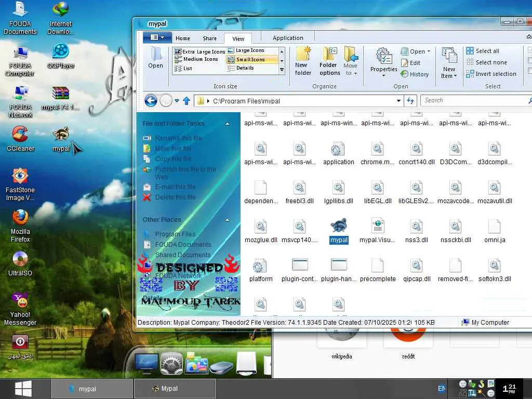
Task: Open the Share ribbon tab
Action: 210,38
